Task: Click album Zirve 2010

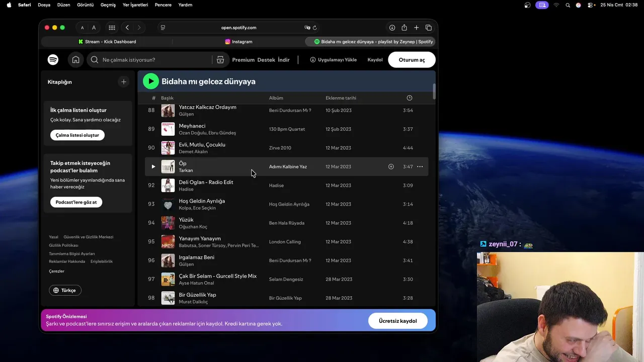Action: [x=280, y=148]
